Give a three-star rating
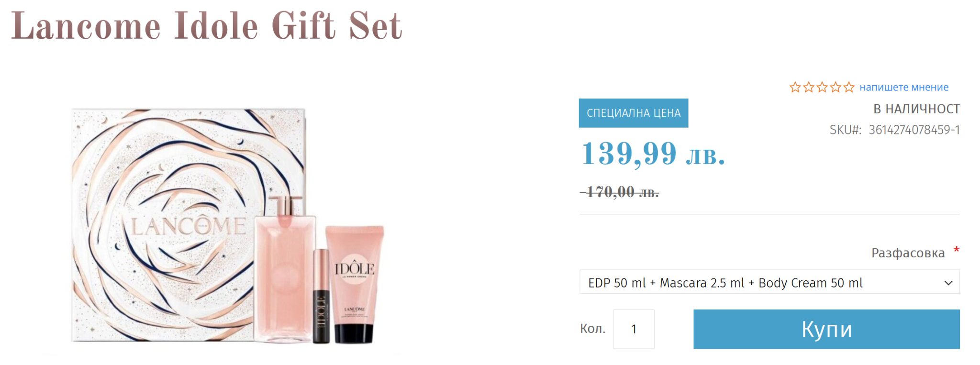This screenshot has width=980, height=365. (x=822, y=87)
